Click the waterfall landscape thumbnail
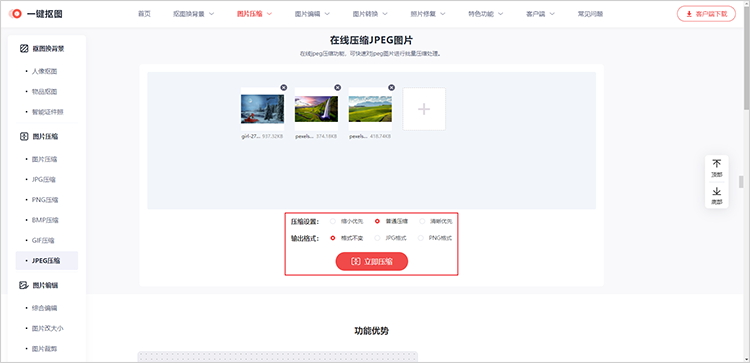 click(316, 109)
